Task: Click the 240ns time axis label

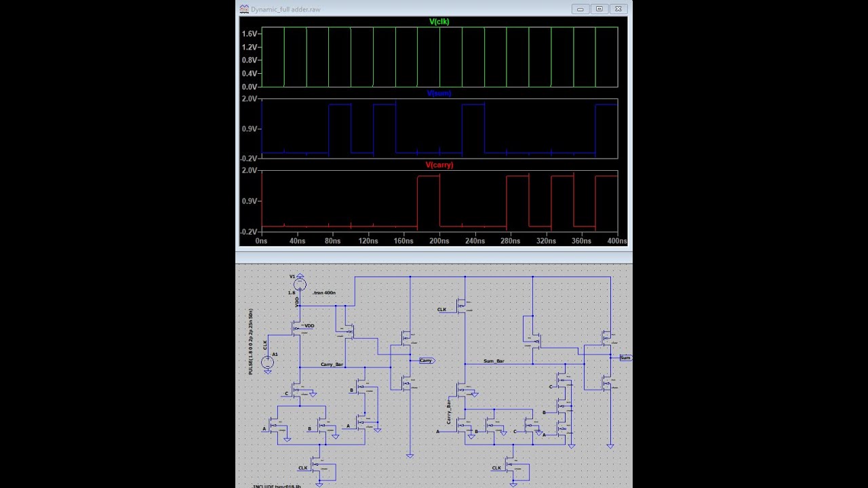Action: (475, 241)
